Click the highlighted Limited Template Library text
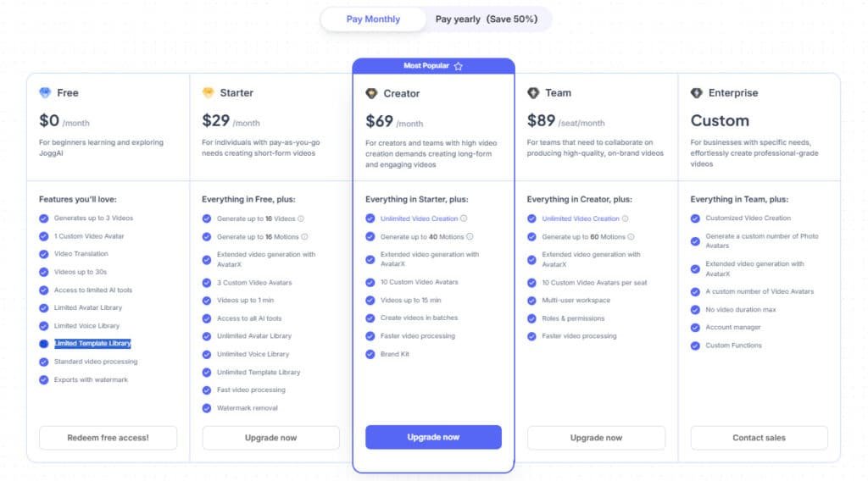Image resolution: width=868 pixels, height=481 pixels. [x=92, y=344]
